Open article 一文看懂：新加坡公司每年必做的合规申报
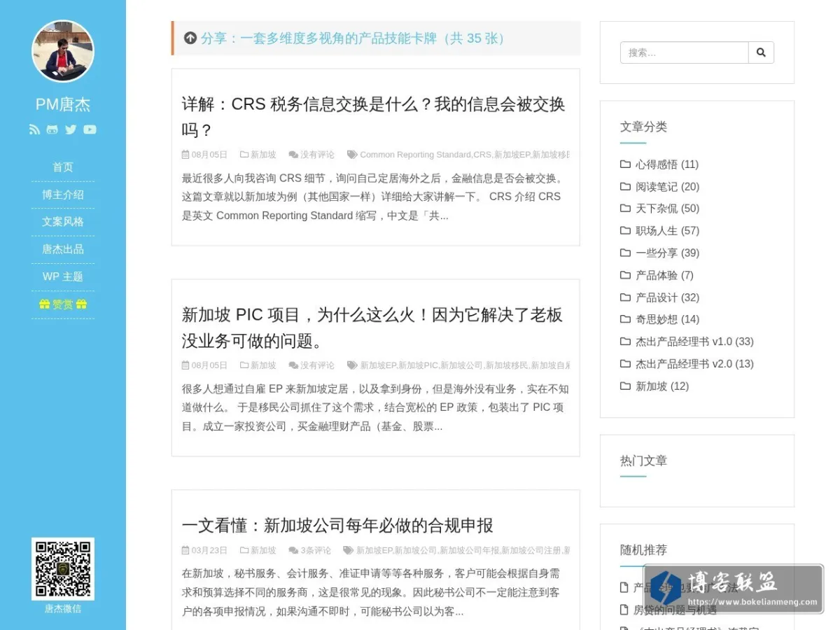This screenshot has width=840, height=630. pos(337,525)
